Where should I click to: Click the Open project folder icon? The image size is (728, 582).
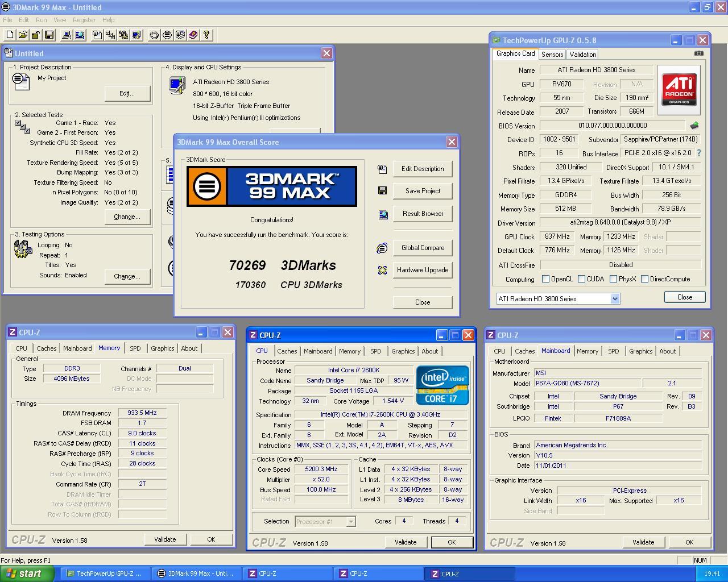click(23, 35)
